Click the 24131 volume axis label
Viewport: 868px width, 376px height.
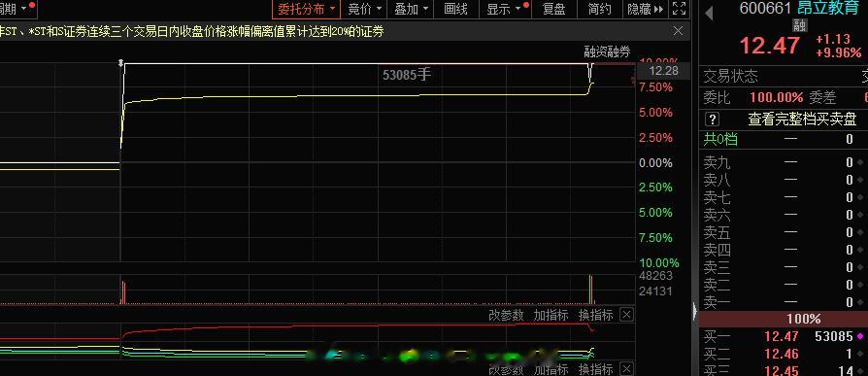coord(655,291)
